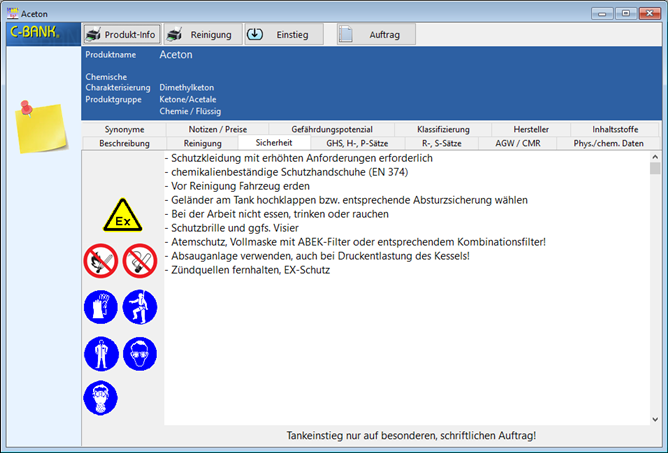This screenshot has width=668, height=453.
Task: Open the Reinigung toolbar button
Action: [201, 34]
